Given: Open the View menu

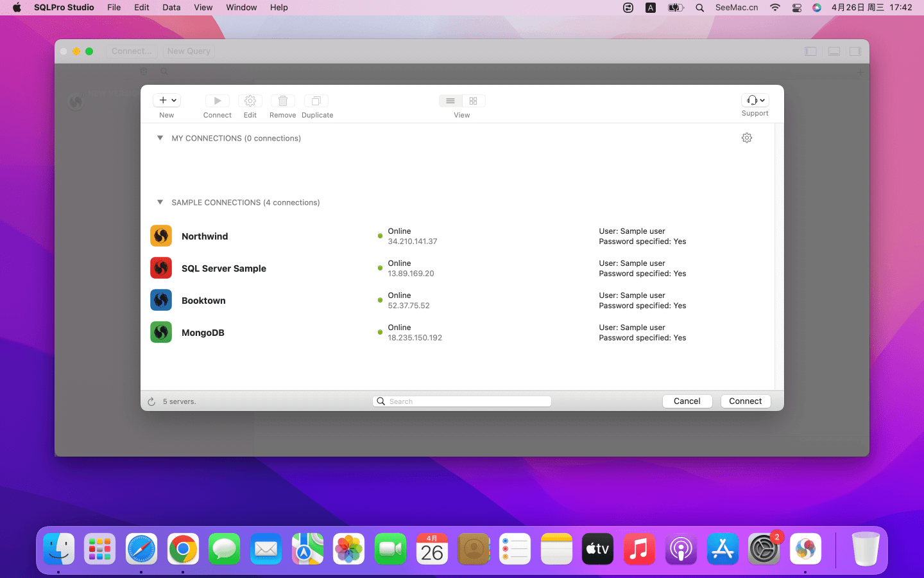Looking at the screenshot, I should pos(203,8).
